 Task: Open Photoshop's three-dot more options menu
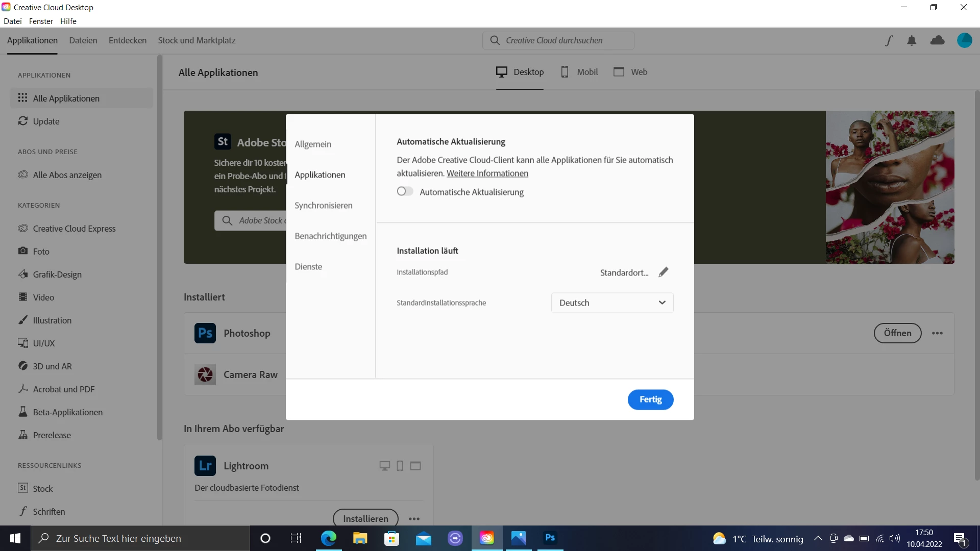tap(937, 333)
